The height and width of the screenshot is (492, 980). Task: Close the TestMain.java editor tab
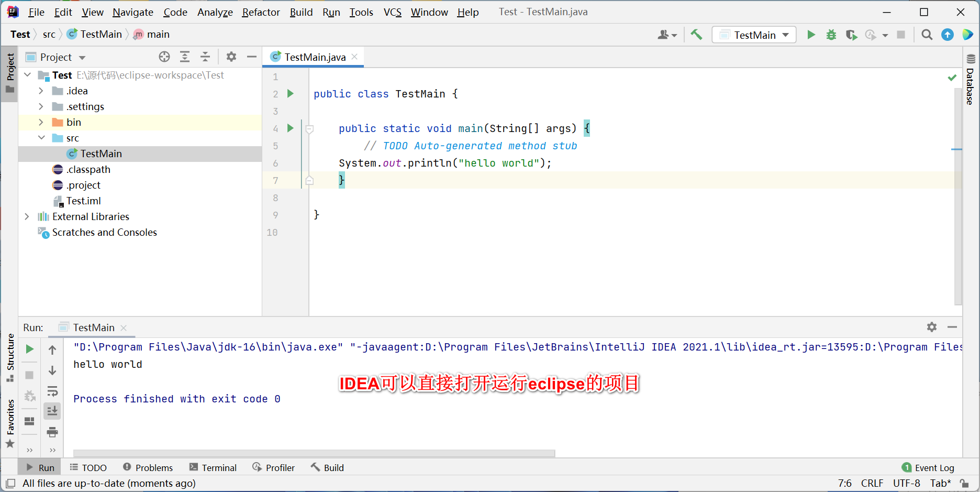click(x=355, y=57)
